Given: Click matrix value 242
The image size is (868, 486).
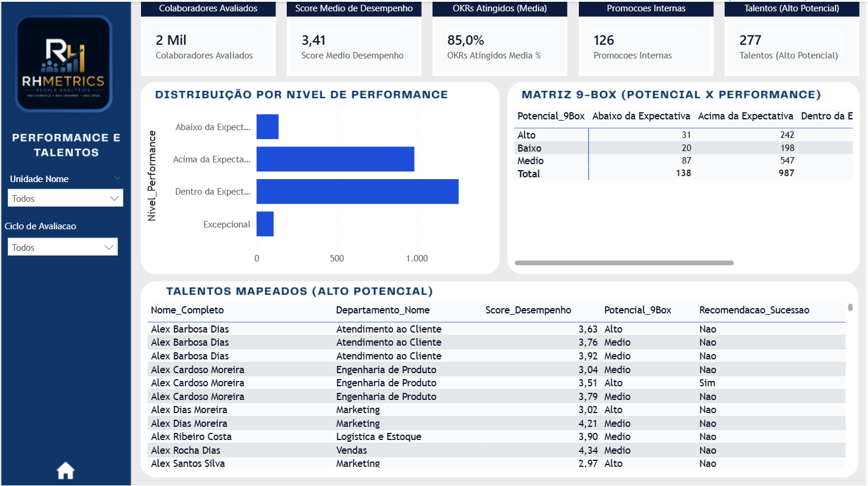Looking at the screenshot, I should [x=787, y=135].
